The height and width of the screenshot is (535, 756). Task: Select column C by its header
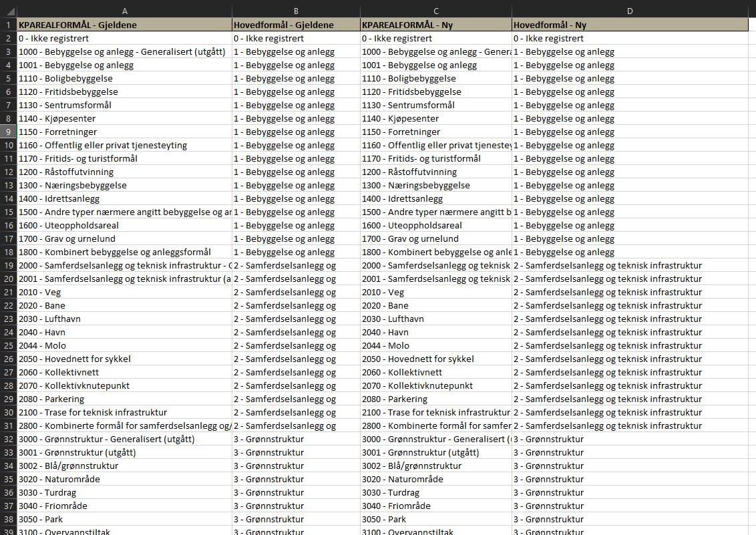point(436,11)
